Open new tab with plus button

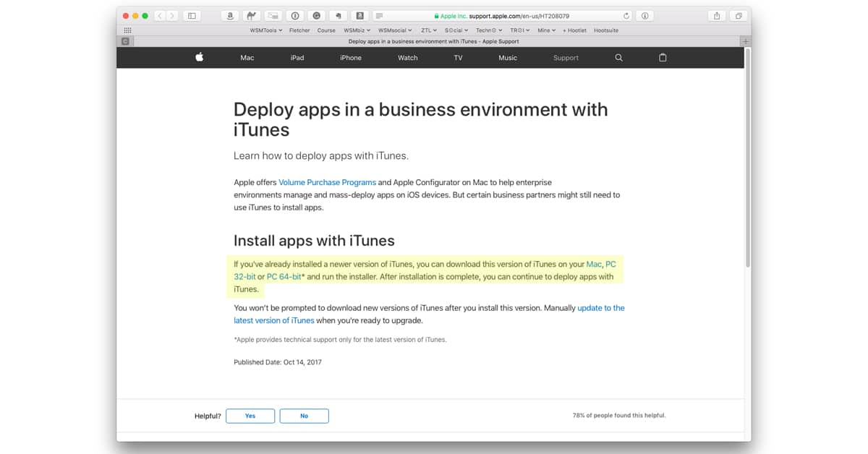746,41
